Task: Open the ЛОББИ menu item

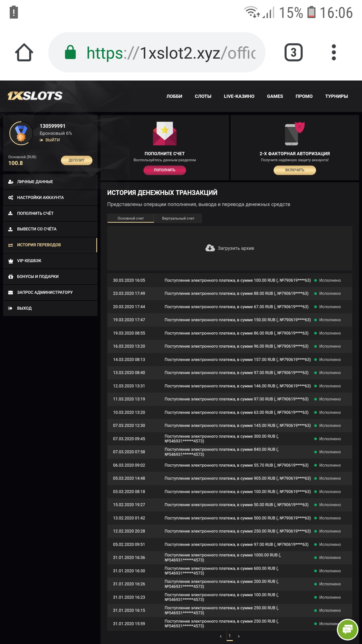Action: 174,96
